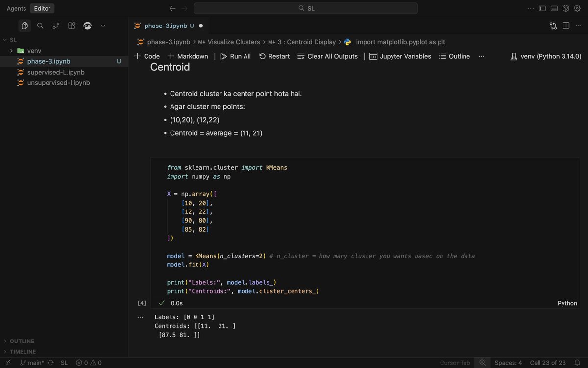Click the SL search command bar
This screenshot has height=368, width=588.
click(x=306, y=8)
